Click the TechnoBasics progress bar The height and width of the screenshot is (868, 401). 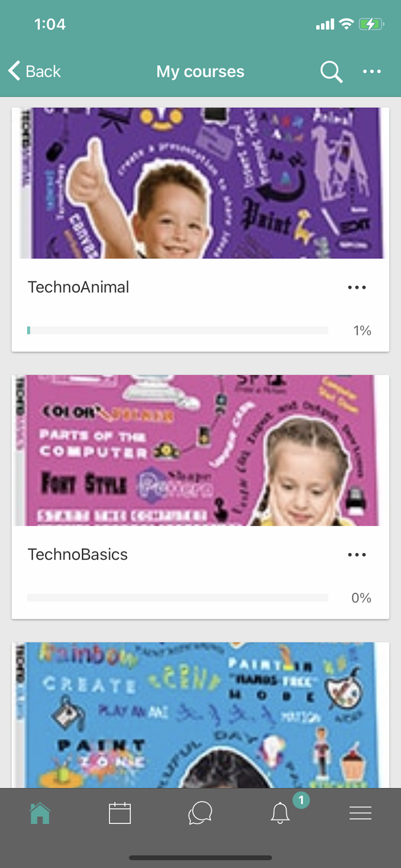tap(177, 598)
